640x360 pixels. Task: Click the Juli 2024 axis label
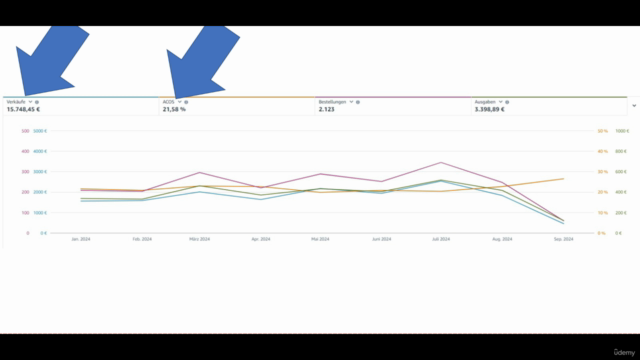[441, 239]
